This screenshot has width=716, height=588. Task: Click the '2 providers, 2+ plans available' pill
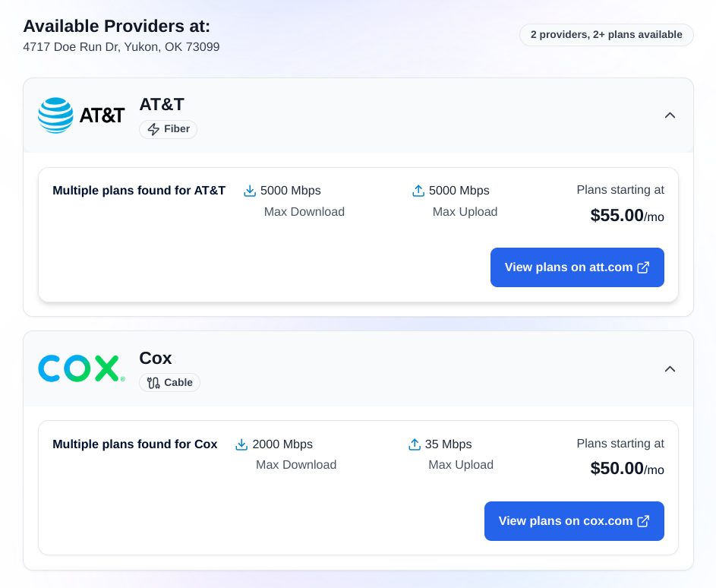pos(606,34)
